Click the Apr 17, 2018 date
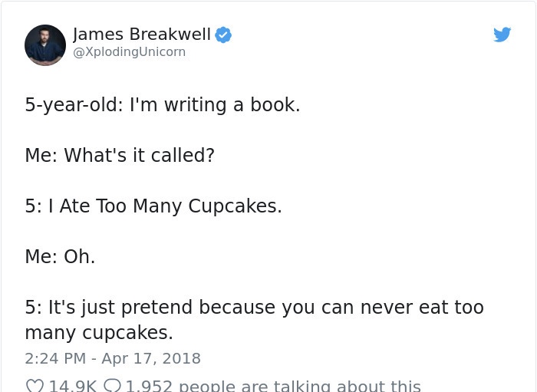 click(x=151, y=358)
